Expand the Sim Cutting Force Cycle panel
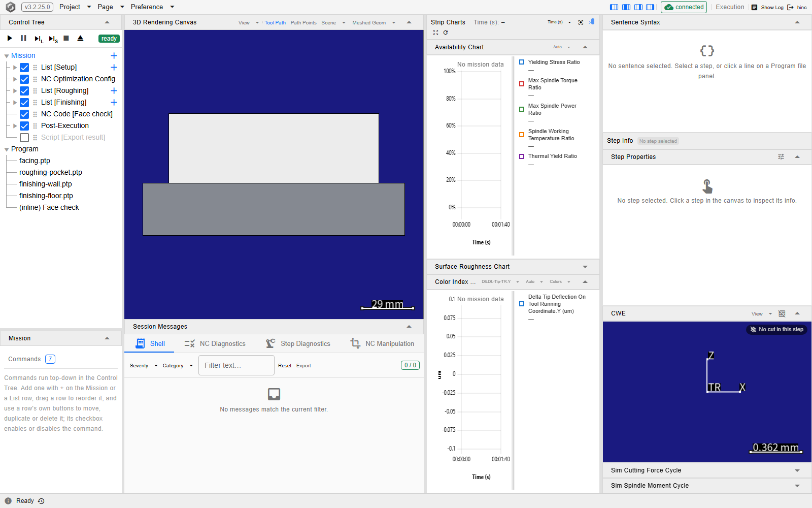 pyautogui.click(x=797, y=471)
